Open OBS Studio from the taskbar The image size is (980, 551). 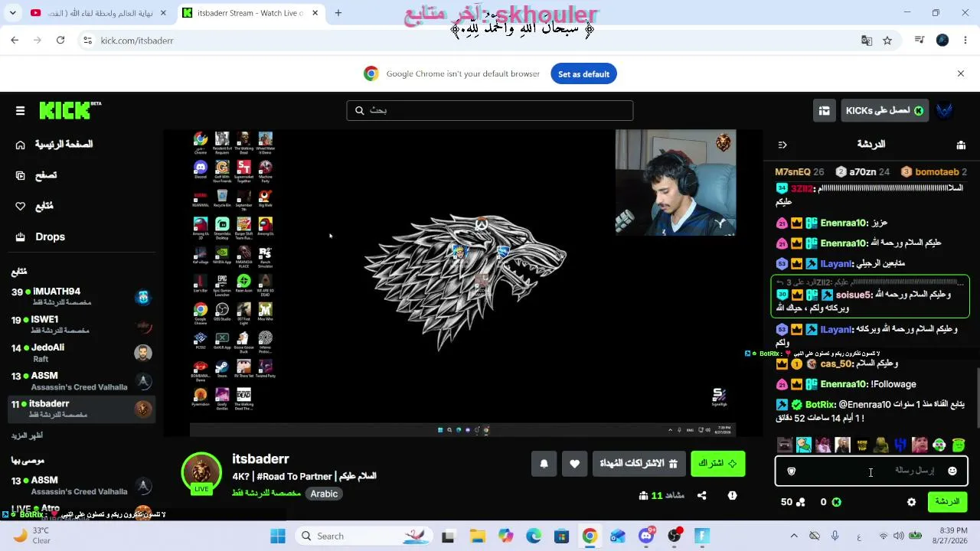[x=675, y=536]
